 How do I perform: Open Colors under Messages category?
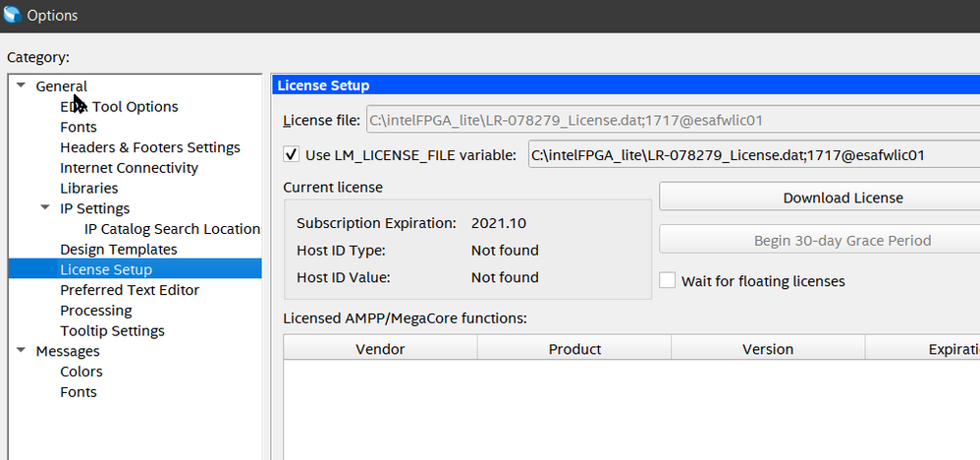pos(82,372)
